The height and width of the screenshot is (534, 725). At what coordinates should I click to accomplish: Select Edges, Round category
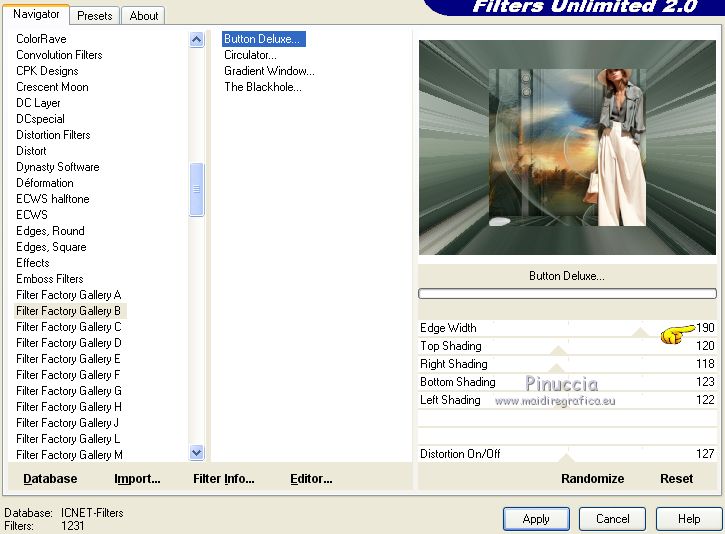(50, 231)
